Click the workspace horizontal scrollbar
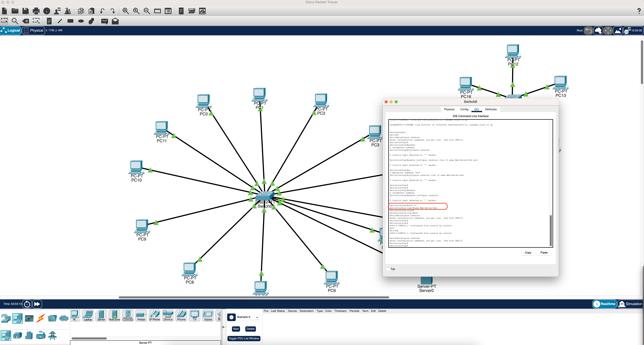The height and width of the screenshot is (345, 644). click(x=254, y=297)
